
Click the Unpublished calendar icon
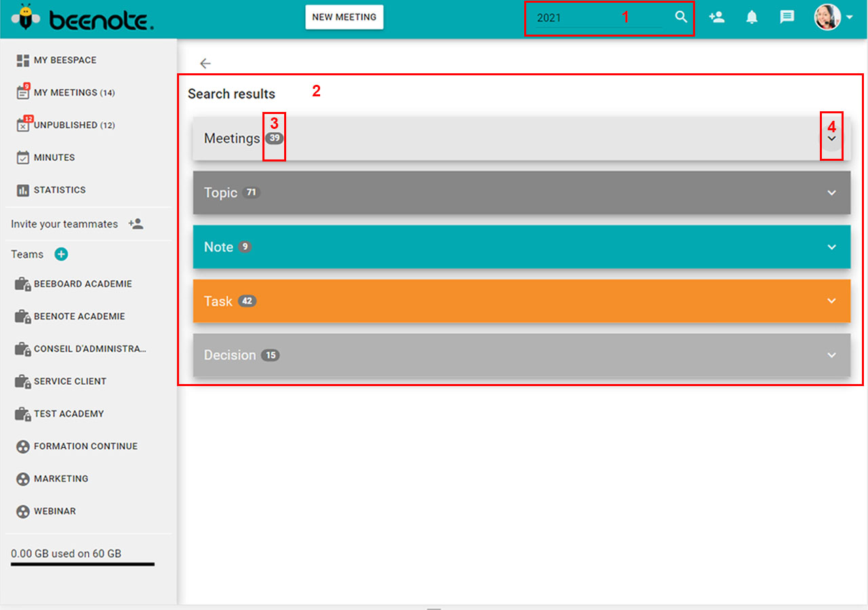tap(23, 125)
